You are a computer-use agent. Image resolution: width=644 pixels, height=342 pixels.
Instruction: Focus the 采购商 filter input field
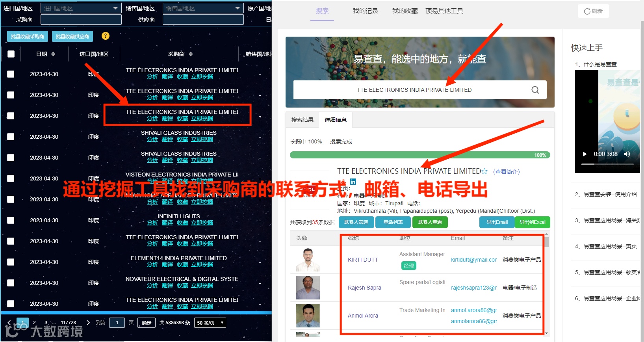coord(81,20)
